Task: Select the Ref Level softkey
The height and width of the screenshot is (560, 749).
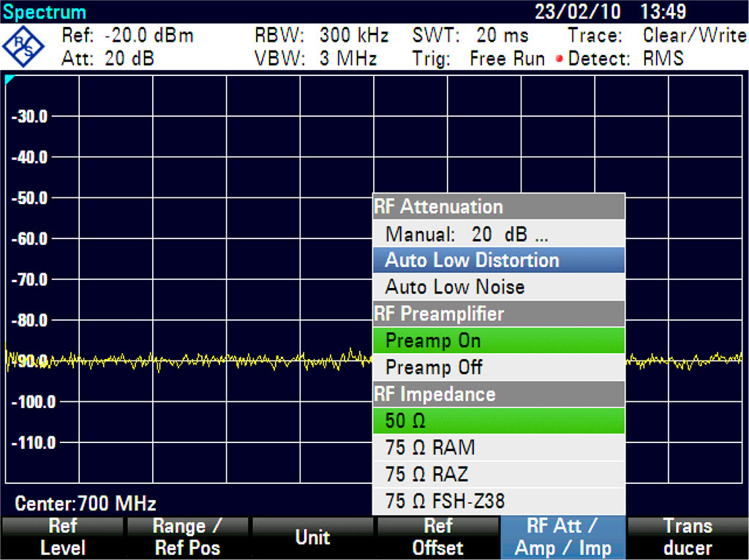Action: (x=63, y=537)
